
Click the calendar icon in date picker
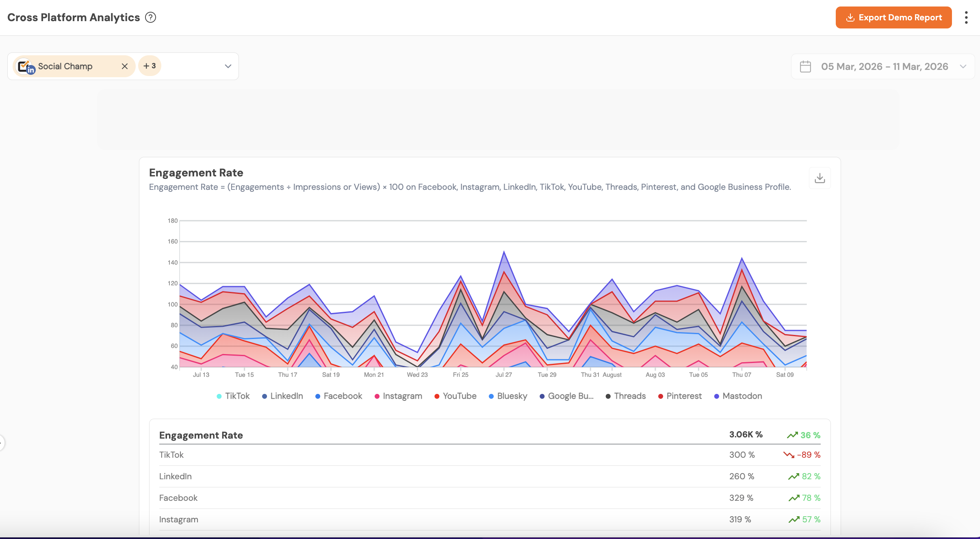(805, 67)
